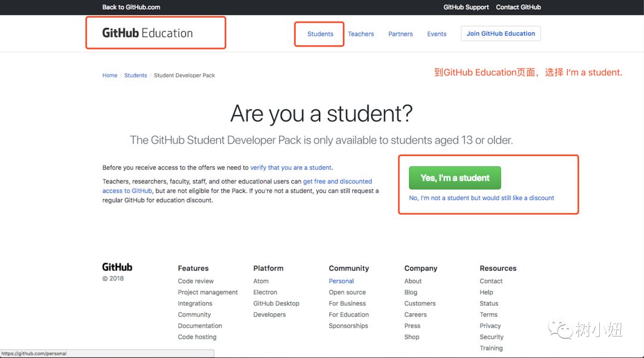644x358 pixels.
Task: Open Community link under Features
Action: coord(194,315)
